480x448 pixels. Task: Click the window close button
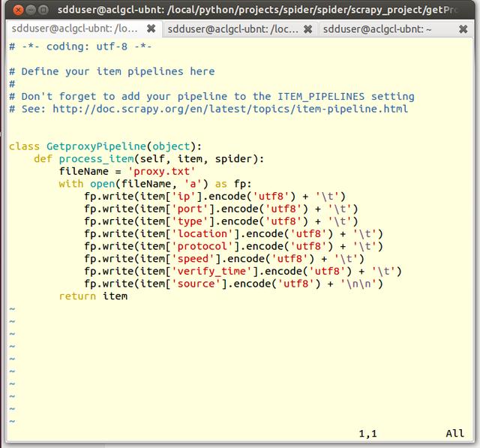[10, 9]
